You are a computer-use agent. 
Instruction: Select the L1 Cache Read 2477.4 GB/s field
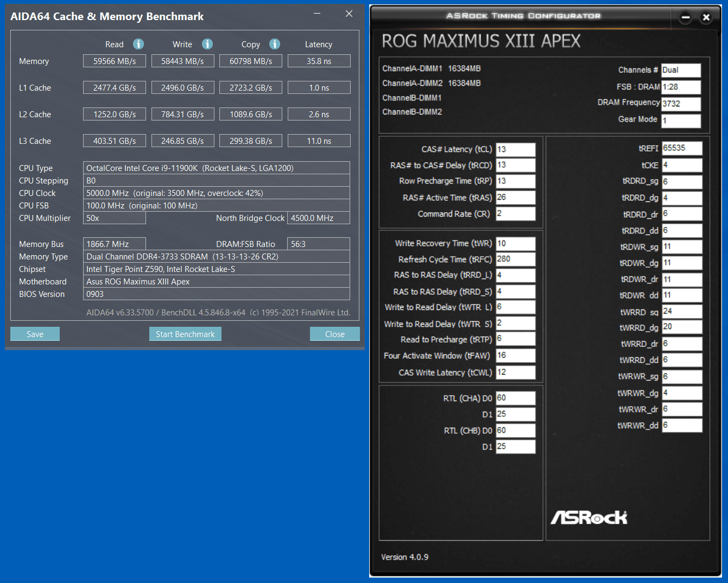(x=115, y=87)
